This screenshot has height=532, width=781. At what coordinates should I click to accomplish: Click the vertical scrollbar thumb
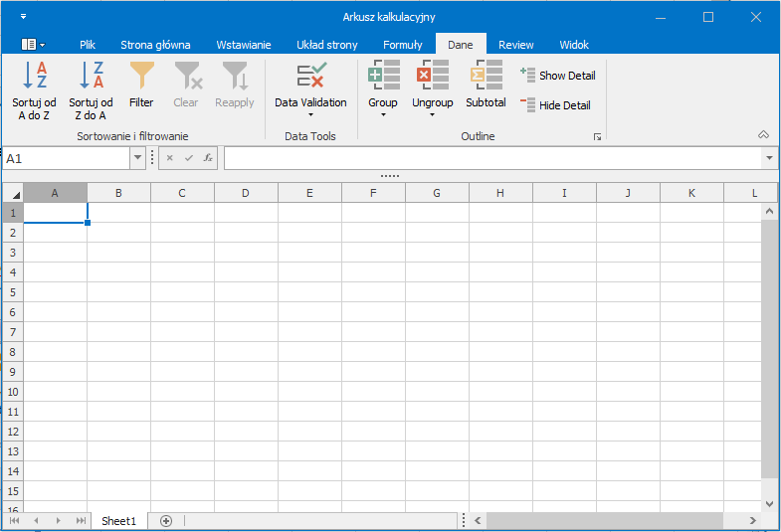pos(769,348)
